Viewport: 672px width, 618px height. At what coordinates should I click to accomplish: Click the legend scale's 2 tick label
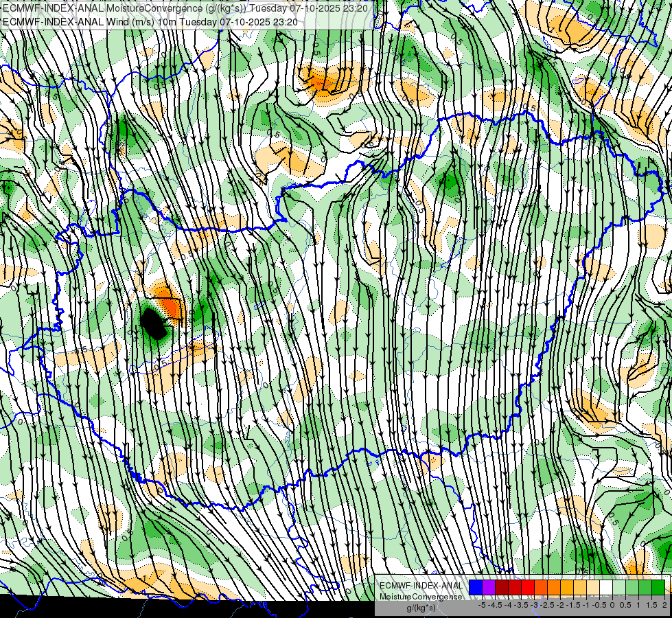(664, 605)
